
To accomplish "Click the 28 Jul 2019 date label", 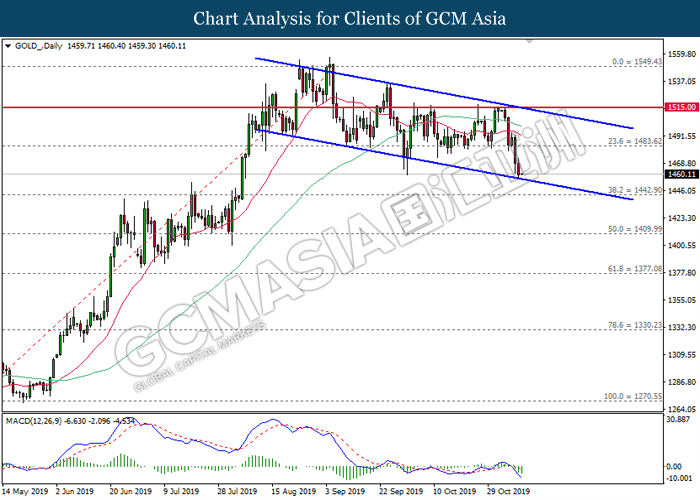I will pyautogui.click(x=237, y=492).
